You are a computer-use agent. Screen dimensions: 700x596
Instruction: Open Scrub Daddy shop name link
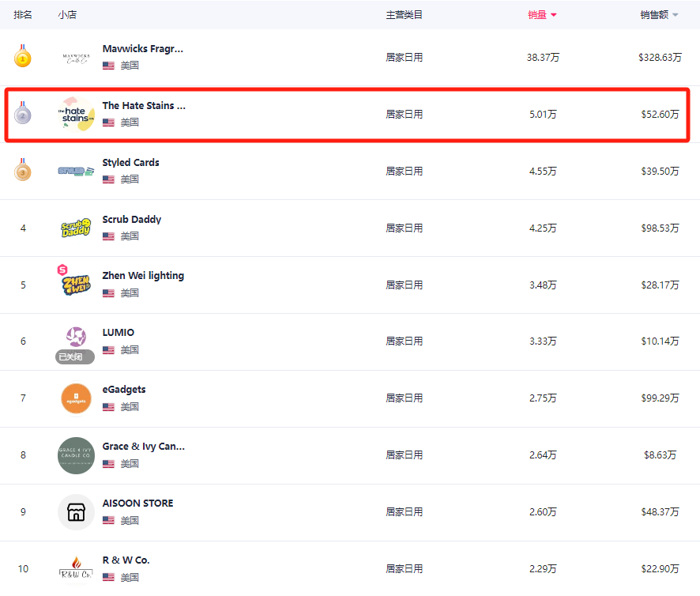click(x=131, y=219)
